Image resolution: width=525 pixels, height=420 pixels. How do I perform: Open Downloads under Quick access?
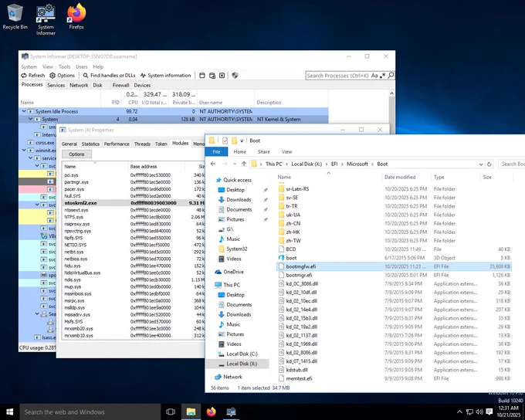coord(239,200)
